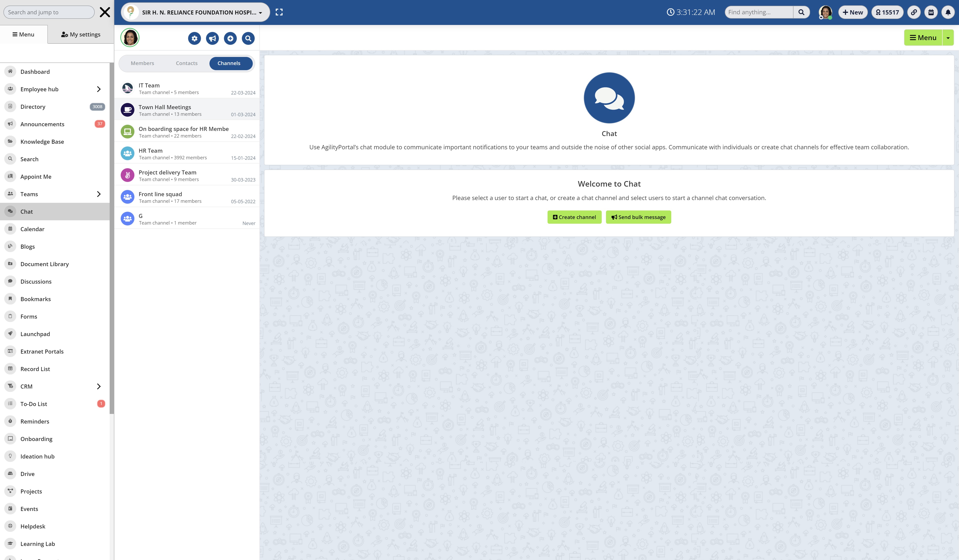Open chat settings gear icon
The width and height of the screenshot is (959, 560).
(x=195, y=38)
